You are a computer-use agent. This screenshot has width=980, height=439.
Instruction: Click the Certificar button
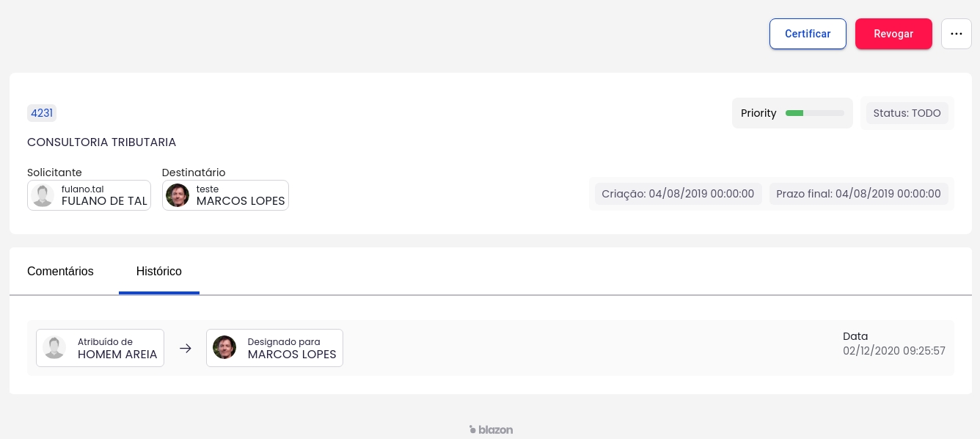coord(808,34)
